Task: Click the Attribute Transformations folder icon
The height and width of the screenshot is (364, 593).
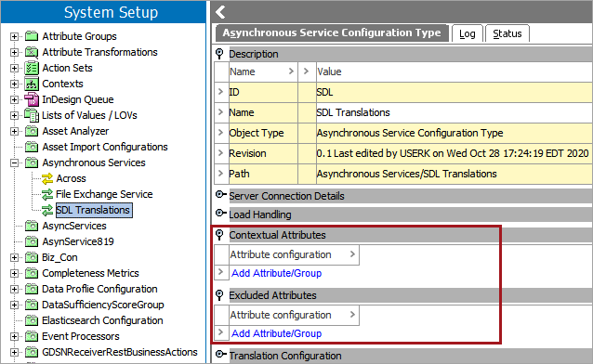Action: pyautogui.click(x=32, y=52)
